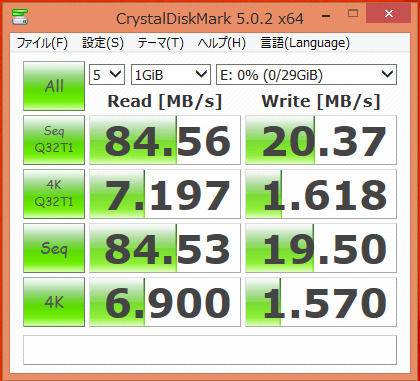The image size is (420, 381).
Task: Open the 設定(S) menu
Action: [x=103, y=43]
